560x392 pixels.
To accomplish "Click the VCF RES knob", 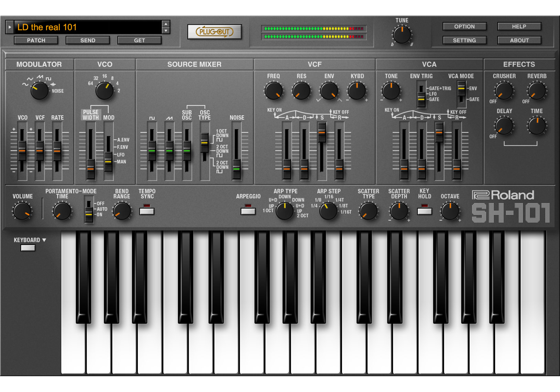I will coord(301,91).
